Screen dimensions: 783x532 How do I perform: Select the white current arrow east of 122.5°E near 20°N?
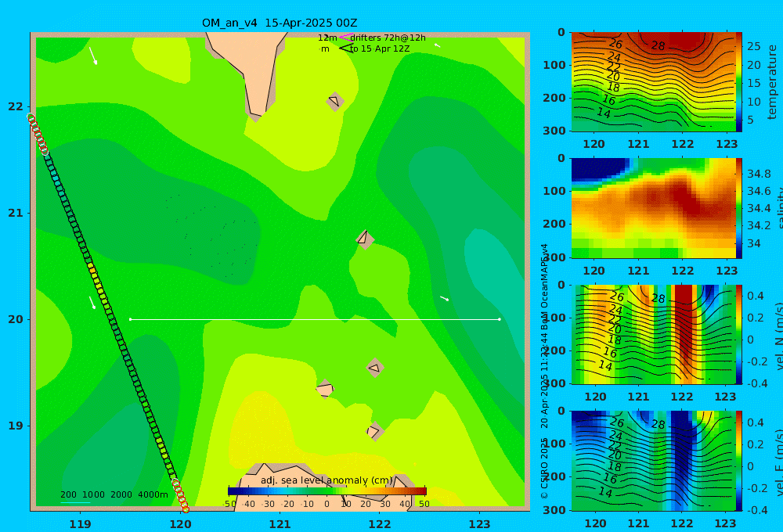(x=445, y=298)
